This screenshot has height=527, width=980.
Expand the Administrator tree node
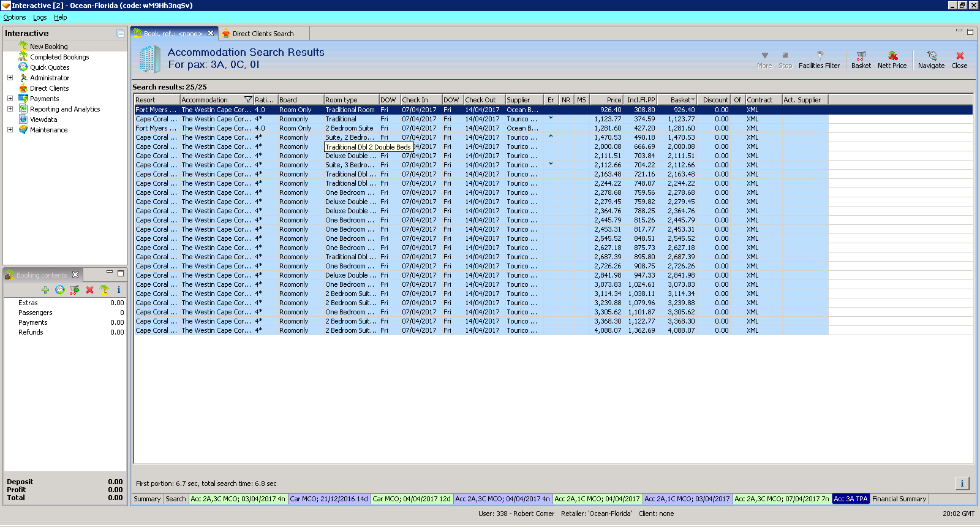tap(10, 78)
